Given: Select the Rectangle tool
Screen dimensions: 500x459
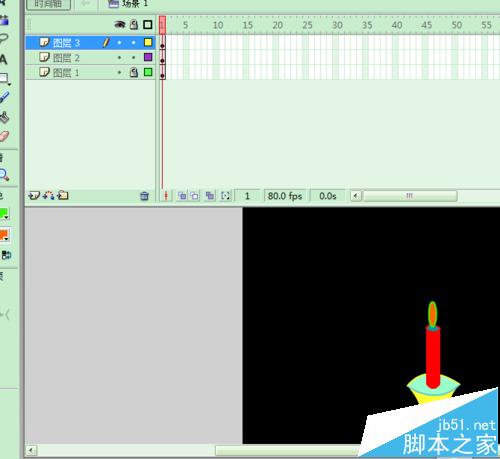Looking at the screenshot, I should click(x=4, y=78).
